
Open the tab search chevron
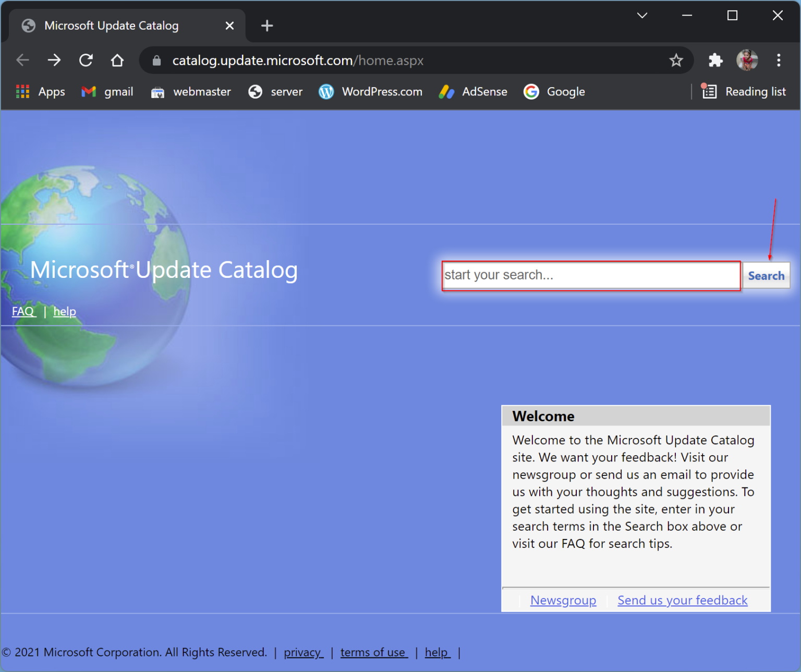click(642, 15)
